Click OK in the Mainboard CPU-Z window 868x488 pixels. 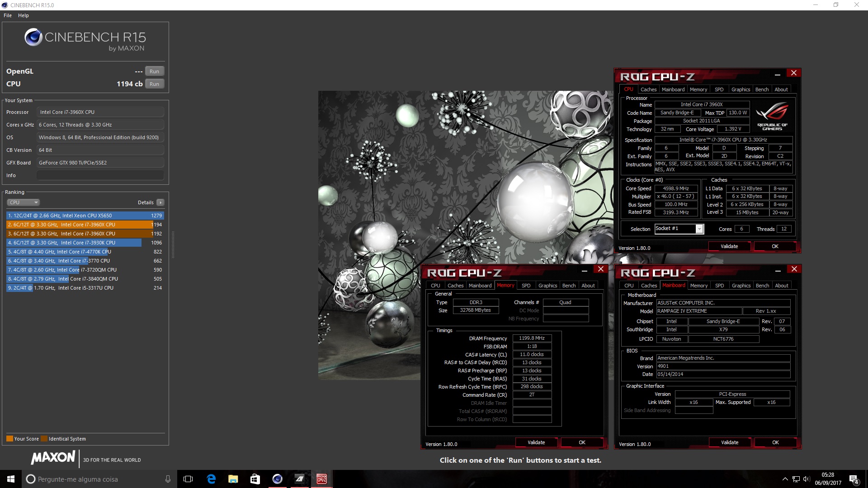click(x=775, y=442)
